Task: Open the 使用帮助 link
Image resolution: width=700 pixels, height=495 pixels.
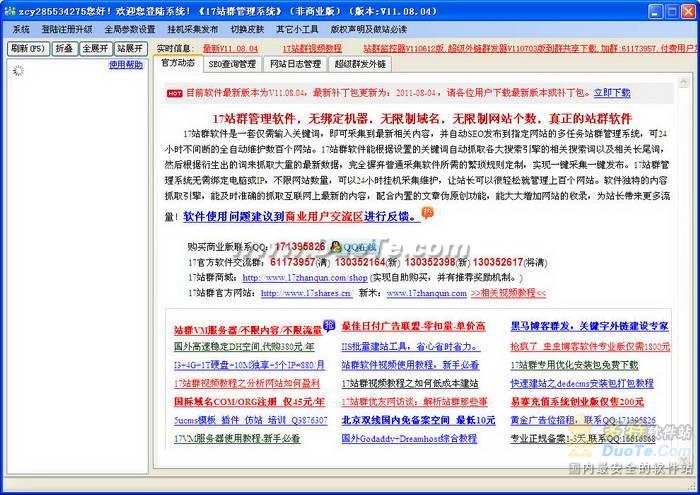Action: 126,65
